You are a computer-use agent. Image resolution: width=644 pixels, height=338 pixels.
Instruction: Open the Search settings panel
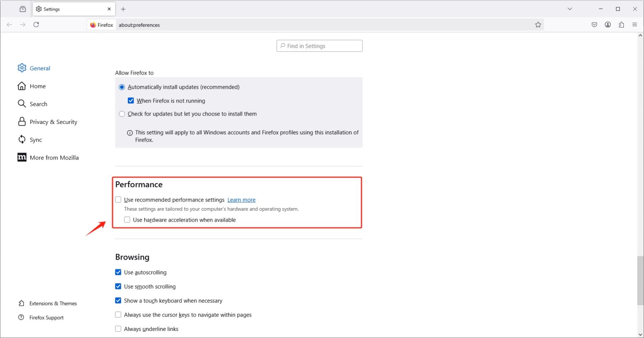[x=38, y=103]
